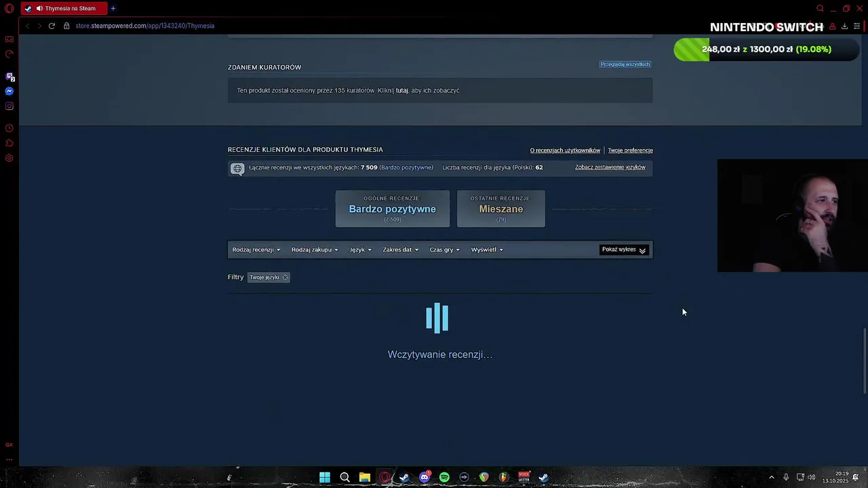Select 'Ogólne recenzje' Bardzo pozytywne box

[x=393, y=209]
